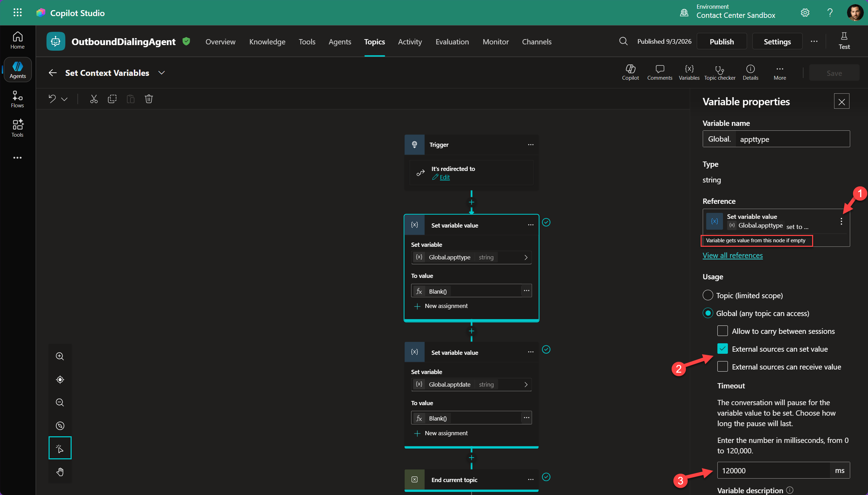The image size is (868, 495).
Task: Click the appttype variable name field
Action: (793, 139)
